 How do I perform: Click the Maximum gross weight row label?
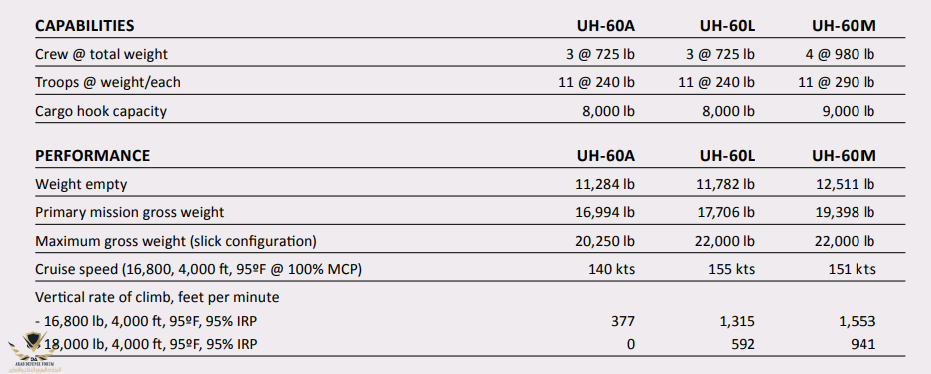coord(176,241)
